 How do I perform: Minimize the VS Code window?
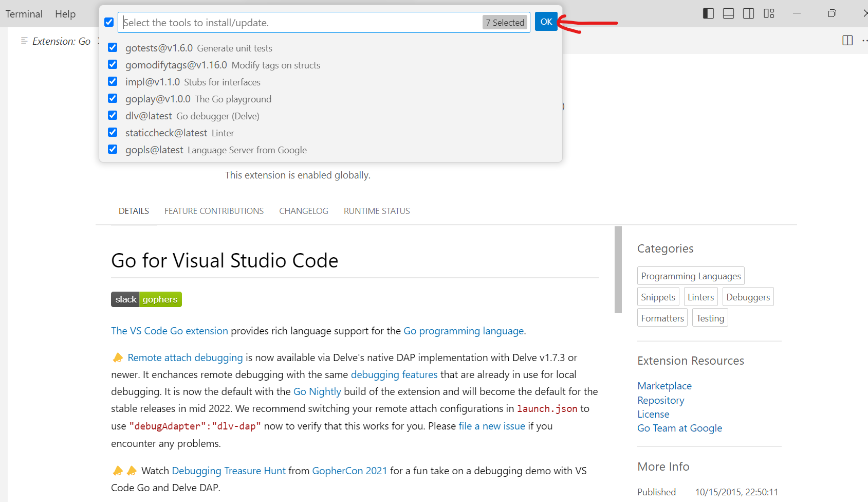coord(797,13)
